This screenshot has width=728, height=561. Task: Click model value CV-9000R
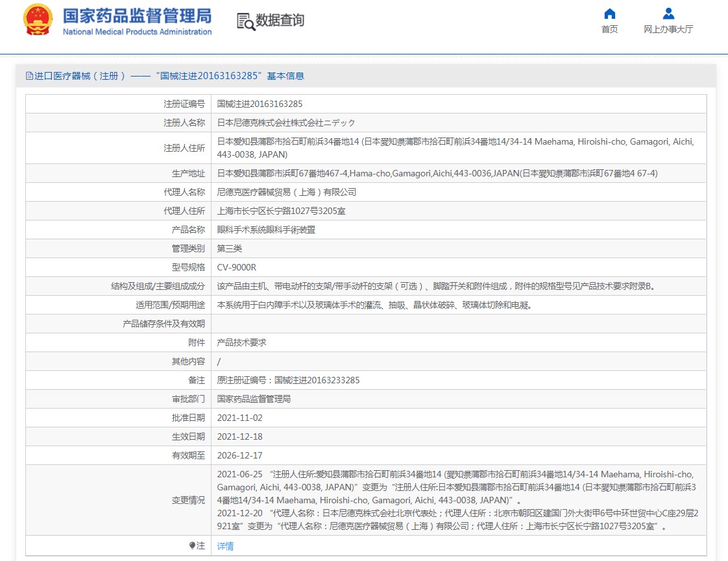[x=236, y=267]
